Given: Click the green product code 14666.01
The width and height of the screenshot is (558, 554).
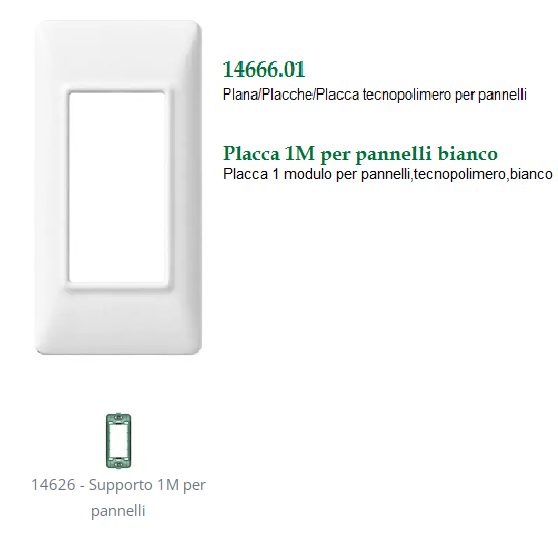Looking at the screenshot, I should [264, 69].
